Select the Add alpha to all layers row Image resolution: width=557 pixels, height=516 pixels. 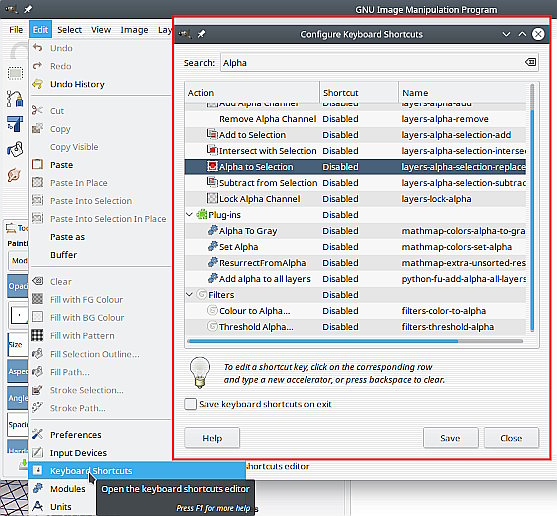[355, 278]
